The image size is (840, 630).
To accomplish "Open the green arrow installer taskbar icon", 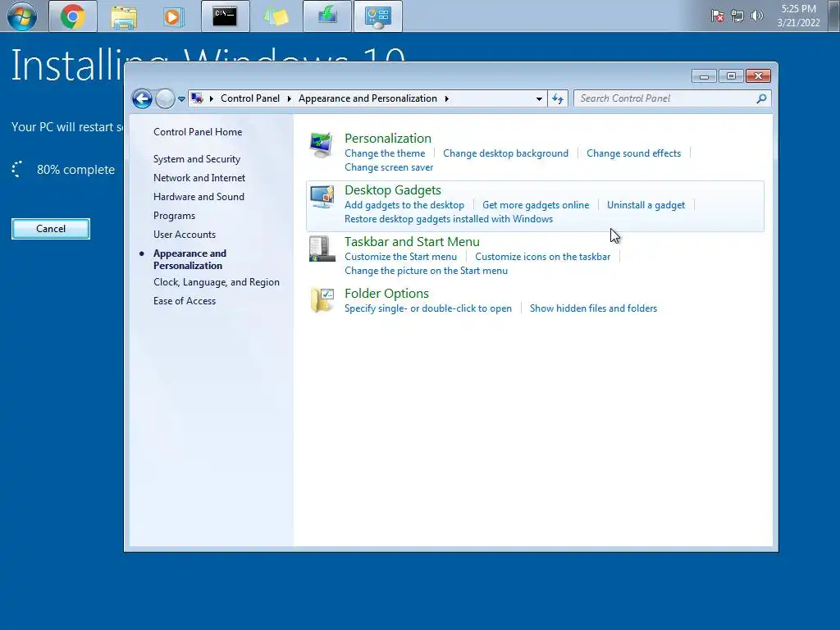I will 326,16.
